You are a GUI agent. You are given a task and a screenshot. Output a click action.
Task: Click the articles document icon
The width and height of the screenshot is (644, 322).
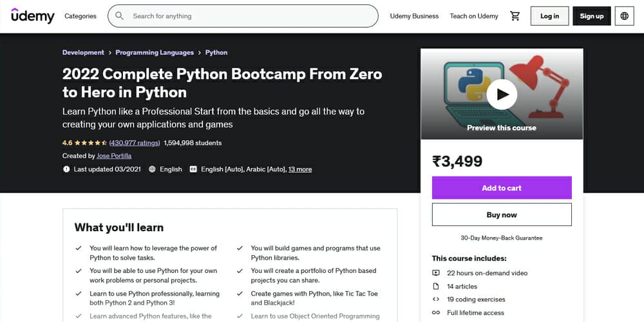point(436,287)
